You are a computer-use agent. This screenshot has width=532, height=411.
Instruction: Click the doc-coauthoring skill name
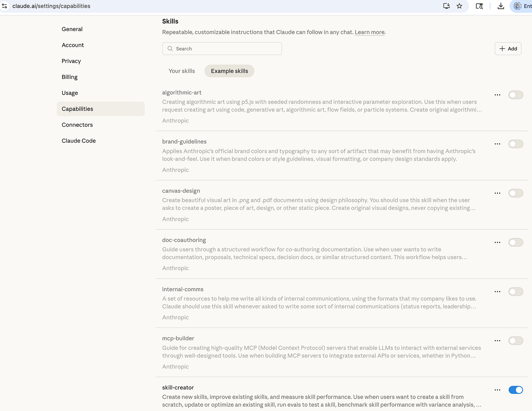pos(184,240)
